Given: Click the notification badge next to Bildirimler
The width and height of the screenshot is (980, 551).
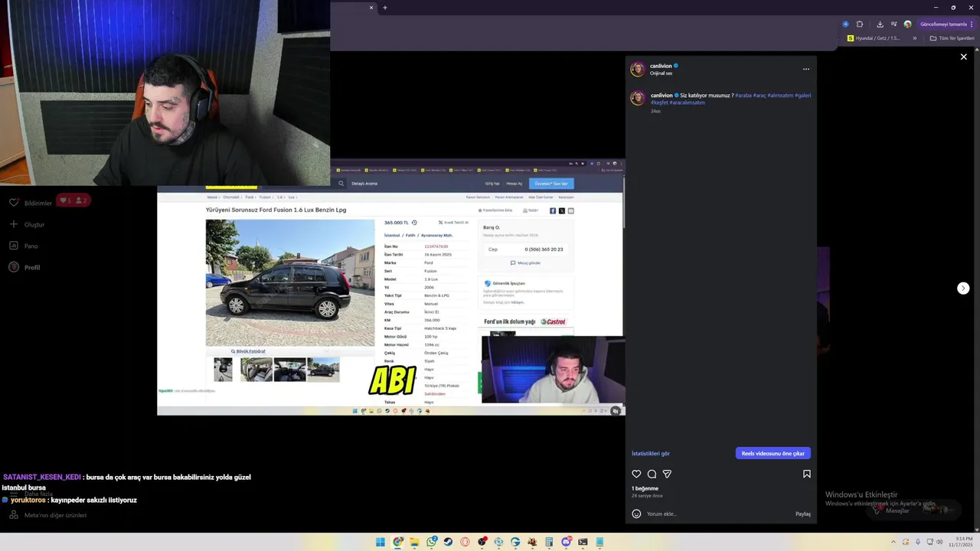Looking at the screenshot, I should point(73,201).
